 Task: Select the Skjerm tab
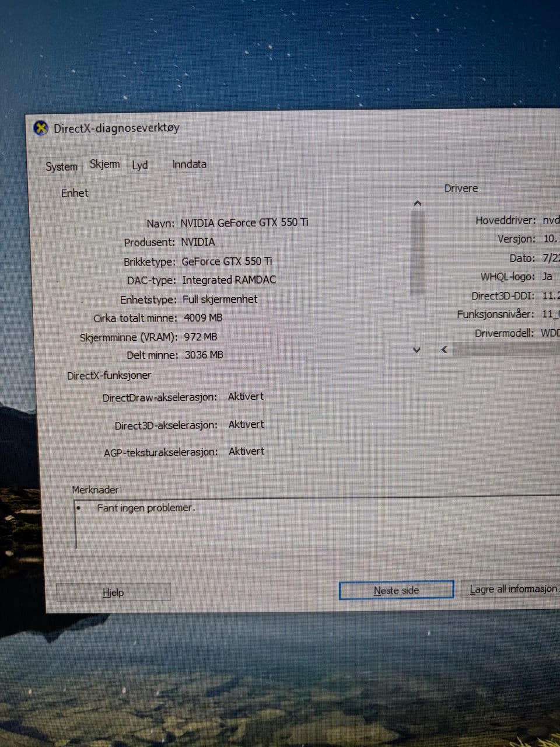coord(105,165)
